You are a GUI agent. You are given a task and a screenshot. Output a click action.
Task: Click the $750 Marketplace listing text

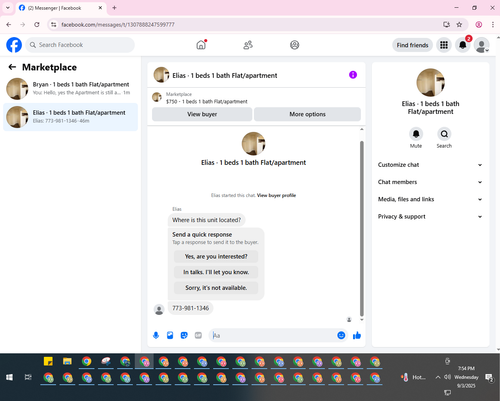coord(207,102)
